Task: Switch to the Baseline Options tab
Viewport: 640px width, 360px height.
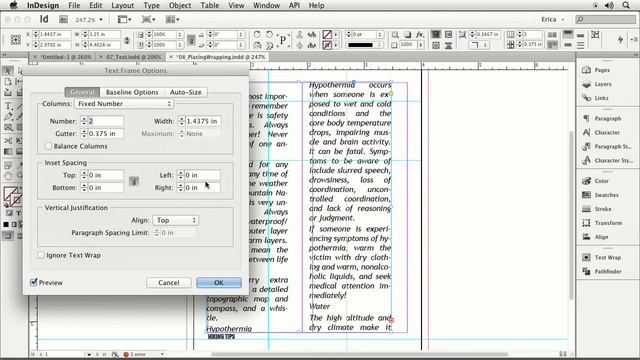Action: [x=132, y=92]
